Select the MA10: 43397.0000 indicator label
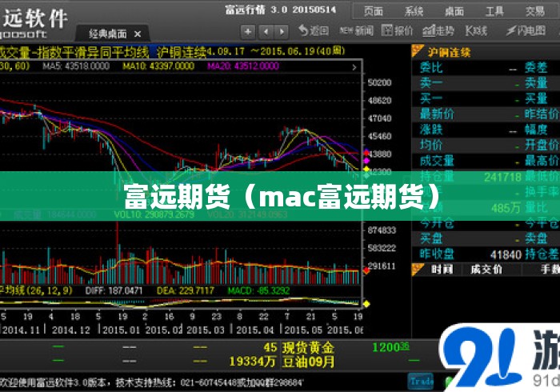Screen dimensions: 560x392 [158, 66]
